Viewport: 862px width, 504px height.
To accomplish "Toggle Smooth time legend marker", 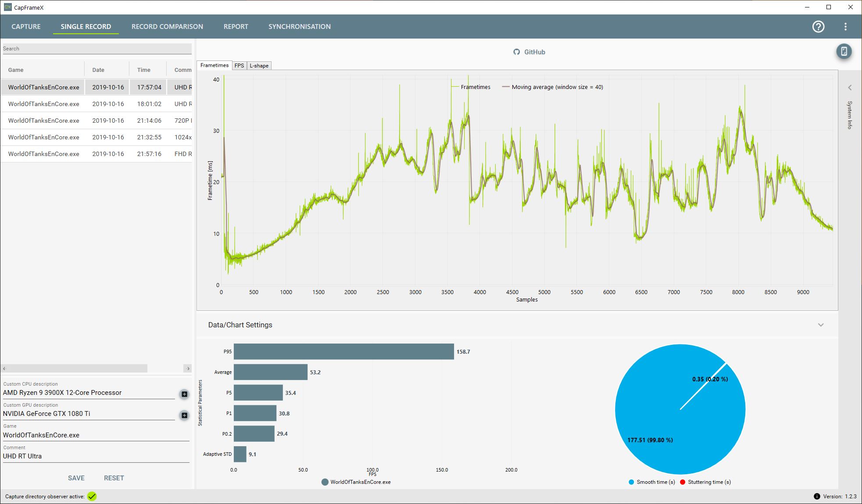I will pyautogui.click(x=631, y=482).
